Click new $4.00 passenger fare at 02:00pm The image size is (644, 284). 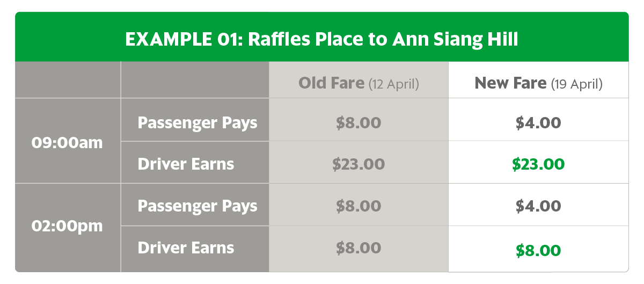pos(538,206)
